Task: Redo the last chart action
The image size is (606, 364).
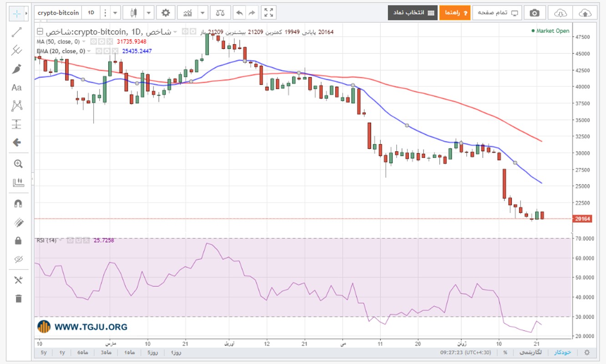Action: point(252,13)
